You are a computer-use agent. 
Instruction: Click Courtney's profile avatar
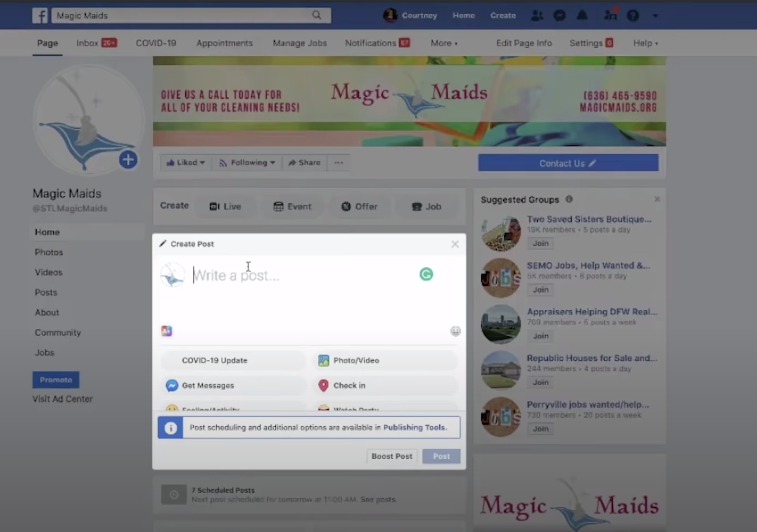point(390,15)
